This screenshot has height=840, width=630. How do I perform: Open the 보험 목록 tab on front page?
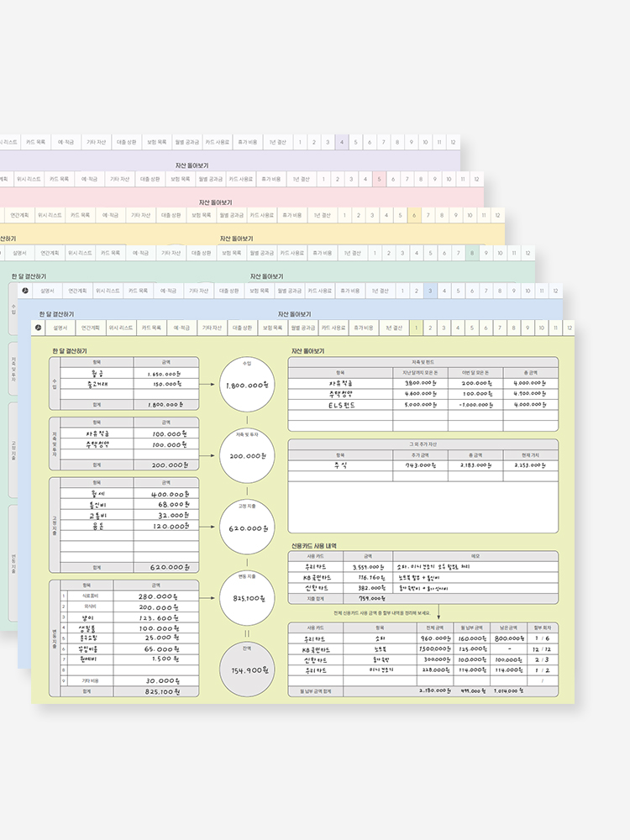click(273, 328)
